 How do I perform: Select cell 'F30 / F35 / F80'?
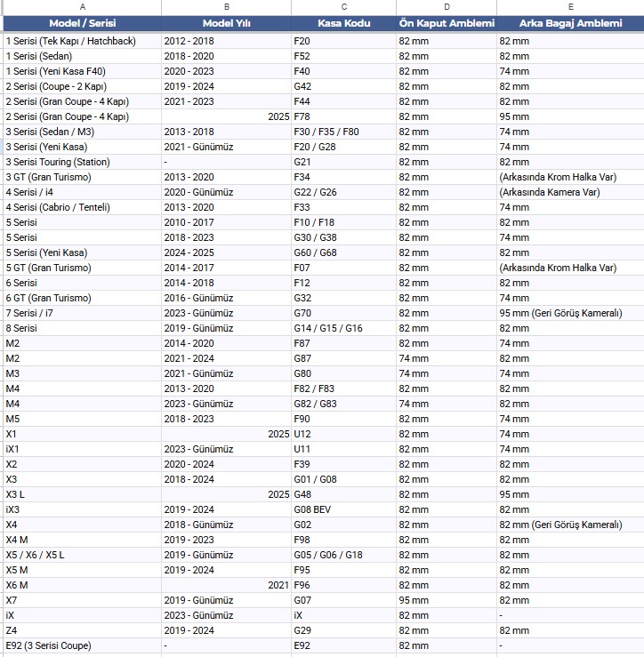click(x=344, y=132)
